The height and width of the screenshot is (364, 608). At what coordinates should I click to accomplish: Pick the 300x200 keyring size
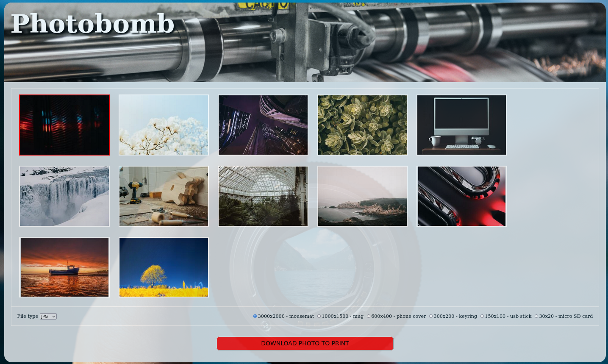431,316
